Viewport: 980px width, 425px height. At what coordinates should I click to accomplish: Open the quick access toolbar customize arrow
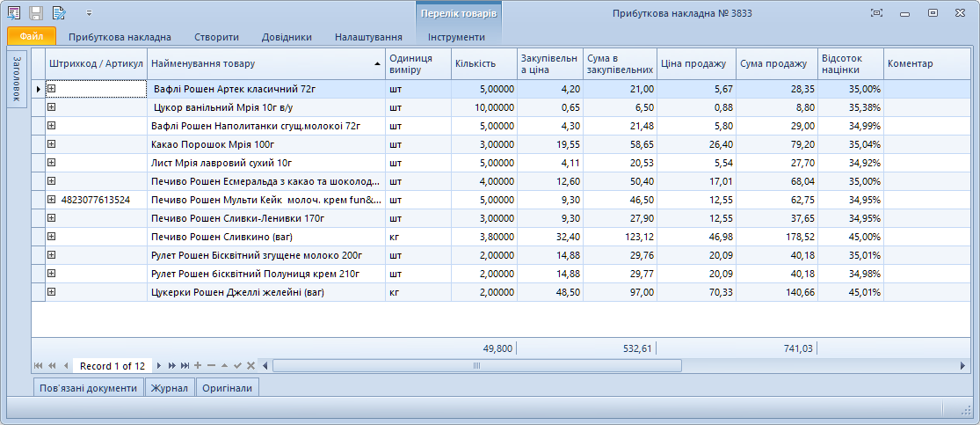(x=89, y=14)
